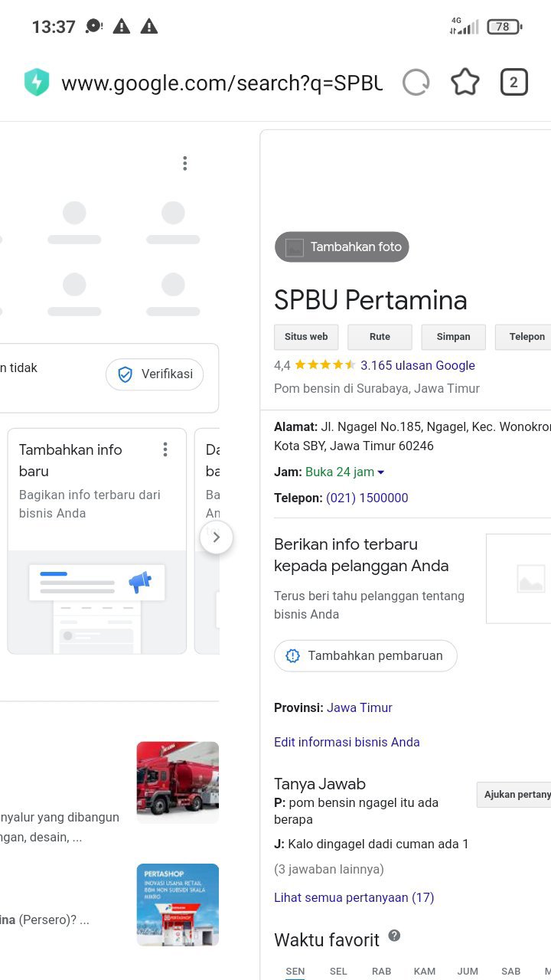The height and width of the screenshot is (980, 551).
Task: Click the URL address bar field
Action: [222, 83]
